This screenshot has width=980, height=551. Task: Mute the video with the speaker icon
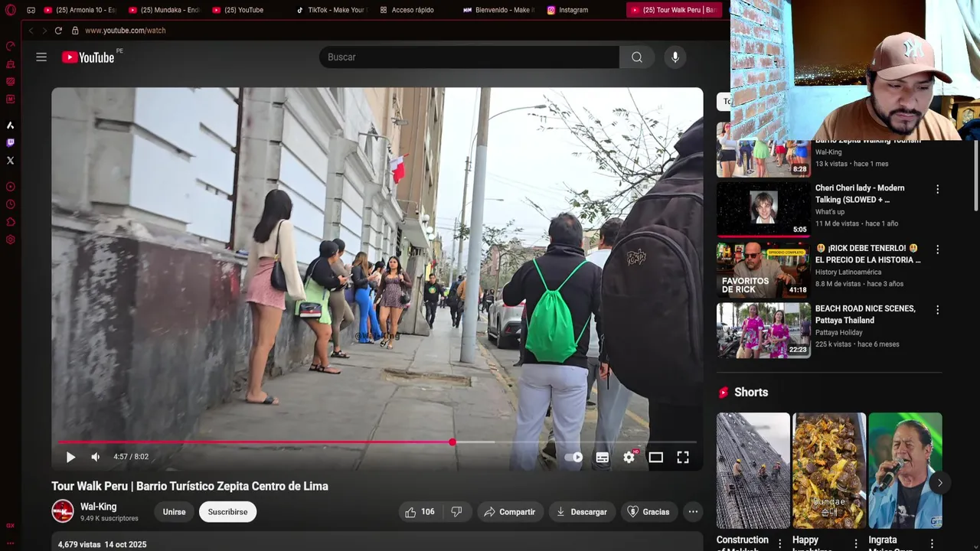pyautogui.click(x=96, y=457)
